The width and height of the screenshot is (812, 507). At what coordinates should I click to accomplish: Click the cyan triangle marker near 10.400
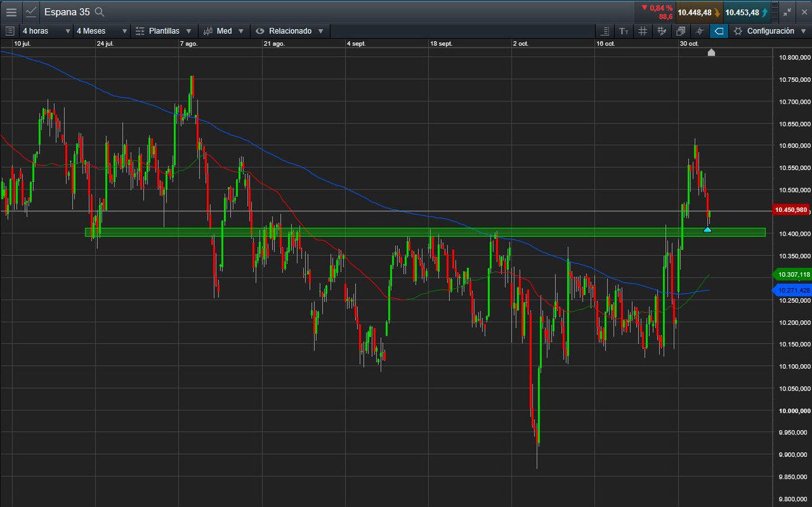point(707,230)
